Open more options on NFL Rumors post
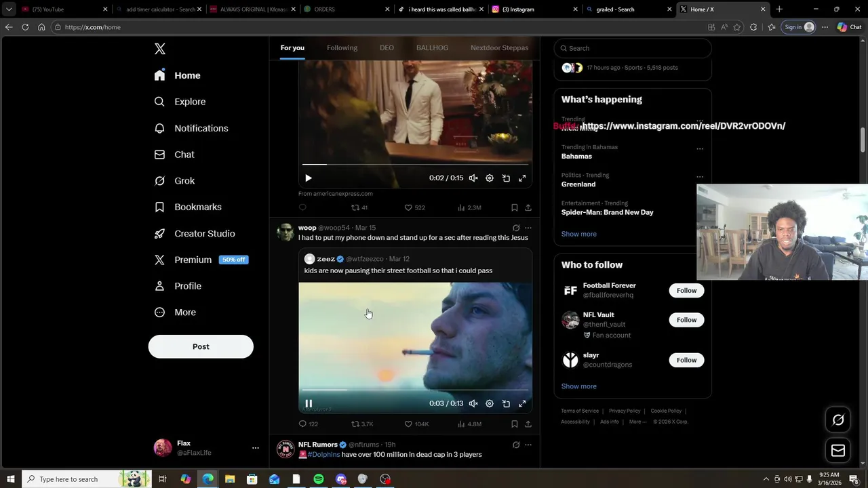 [x=528, y=445]
